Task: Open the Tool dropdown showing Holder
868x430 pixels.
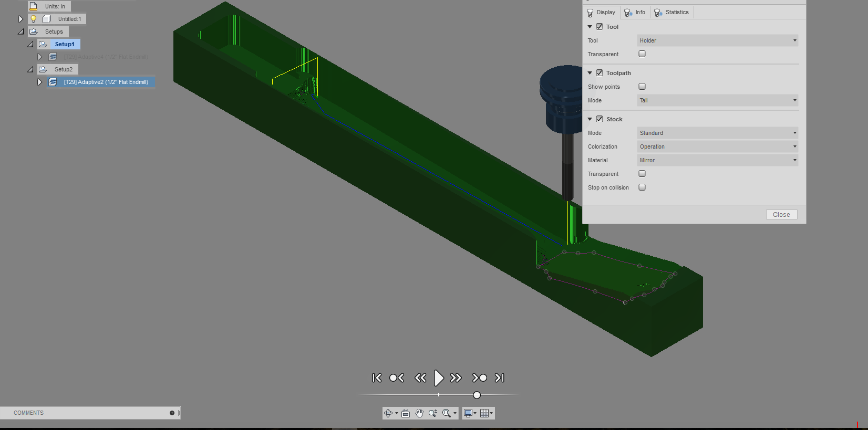Action: point(718,40)
